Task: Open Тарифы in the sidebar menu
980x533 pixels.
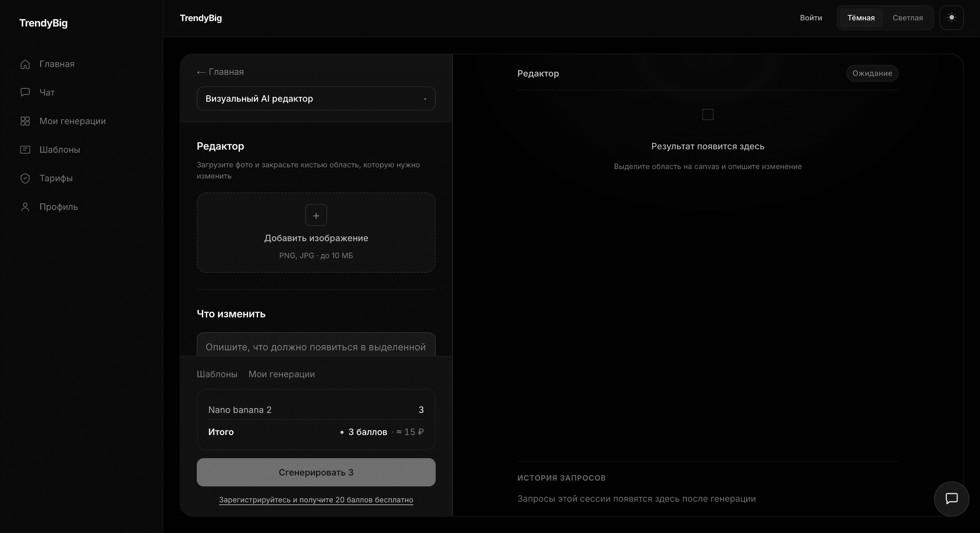Action: coord(56,178)
